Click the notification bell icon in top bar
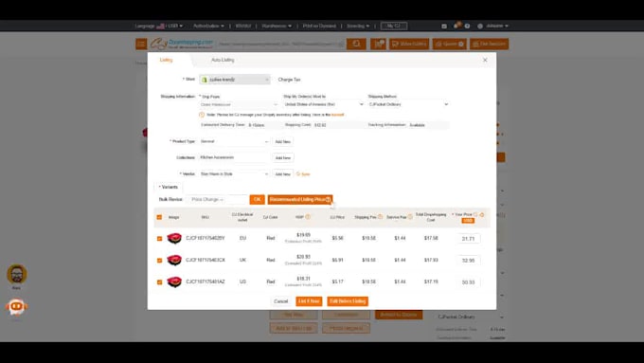 pos(456,26)
